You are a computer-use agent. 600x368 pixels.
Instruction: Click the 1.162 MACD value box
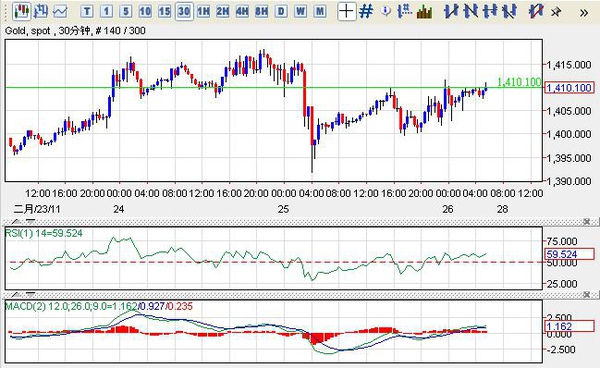click(x=569, y=326)
